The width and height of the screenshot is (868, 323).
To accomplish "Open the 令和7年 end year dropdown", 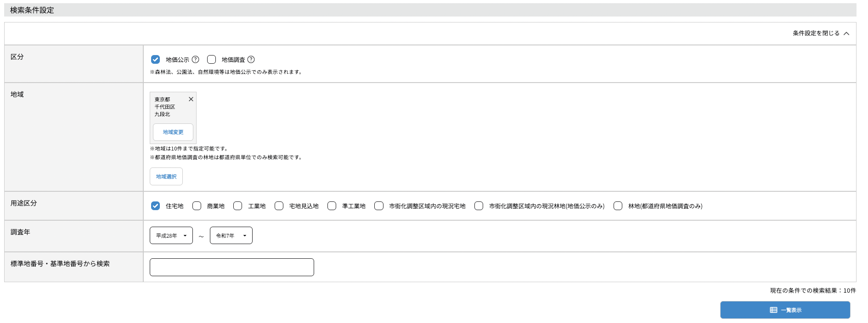I will [x=231, y=235].
